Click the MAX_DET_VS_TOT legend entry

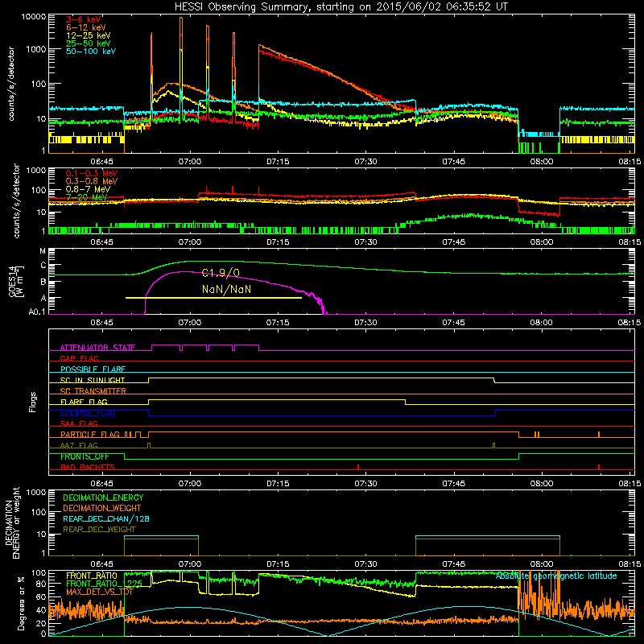coord(100,592)
